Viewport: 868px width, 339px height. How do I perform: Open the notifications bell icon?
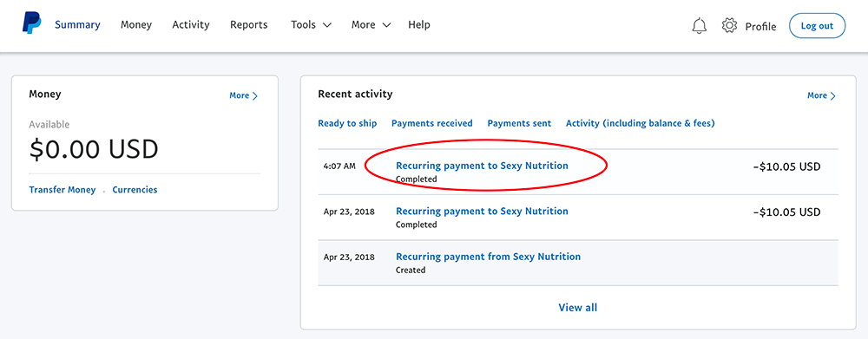point(700,25)
